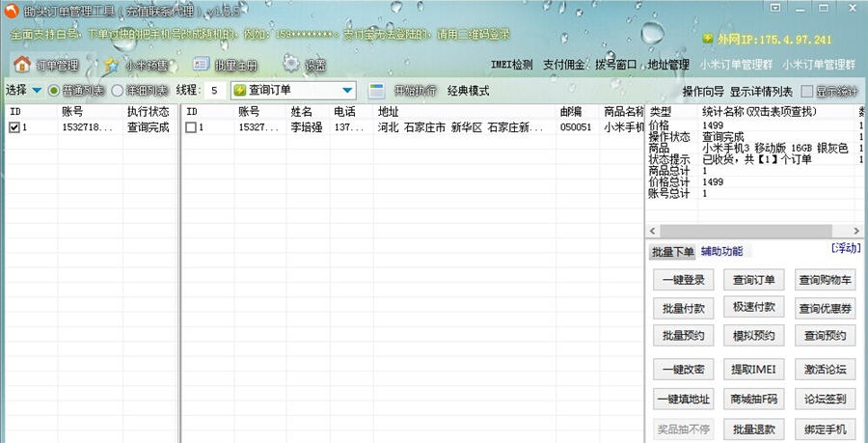The image size is (868, 443).
Task: Click 模拟预约 button
Action: pos(753,336)
